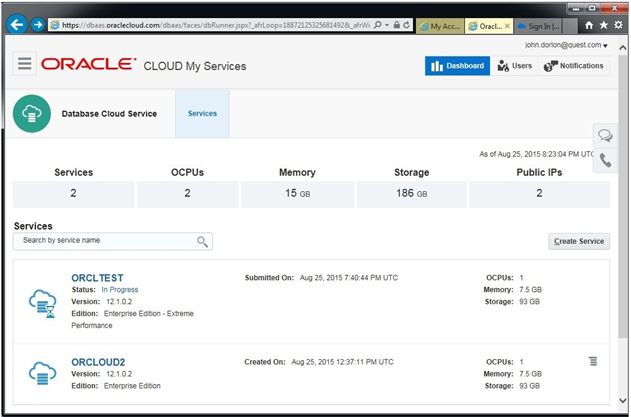Open the chat bubble side icon
Viewport: 631px width, 417px height.
coord(605,135)
